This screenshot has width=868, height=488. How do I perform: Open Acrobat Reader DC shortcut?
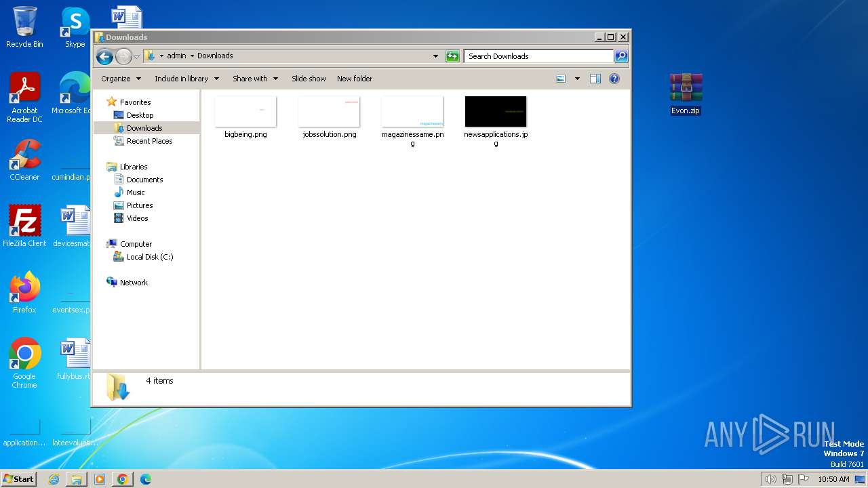click(24, 98)
